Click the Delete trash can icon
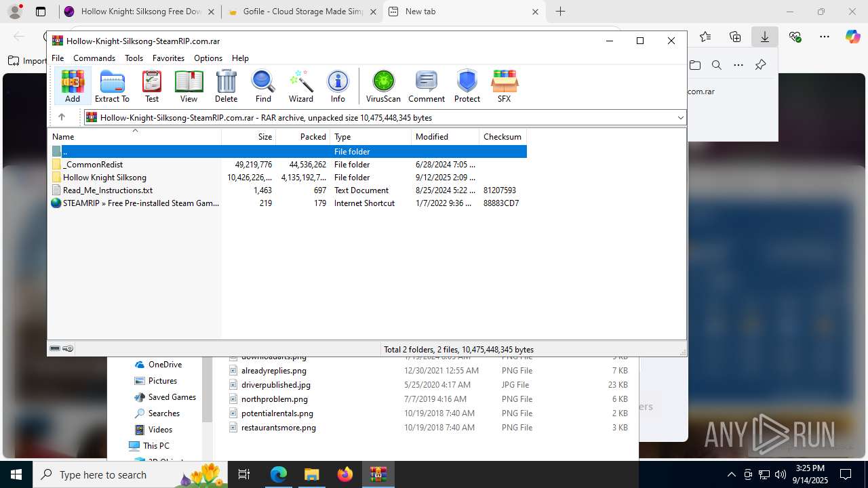868x488 pixels. (x=226, y=86)
